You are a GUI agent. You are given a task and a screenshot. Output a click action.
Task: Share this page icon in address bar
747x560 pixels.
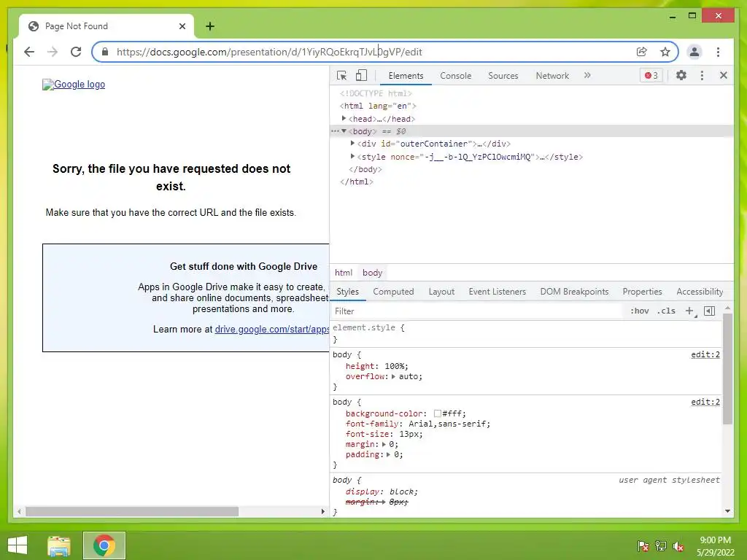click(642, 52)
